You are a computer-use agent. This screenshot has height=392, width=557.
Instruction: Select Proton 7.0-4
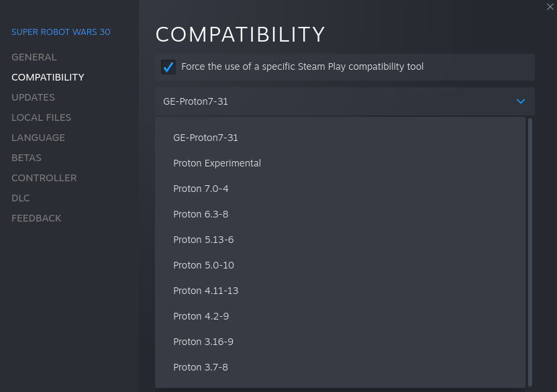[201, 189]
